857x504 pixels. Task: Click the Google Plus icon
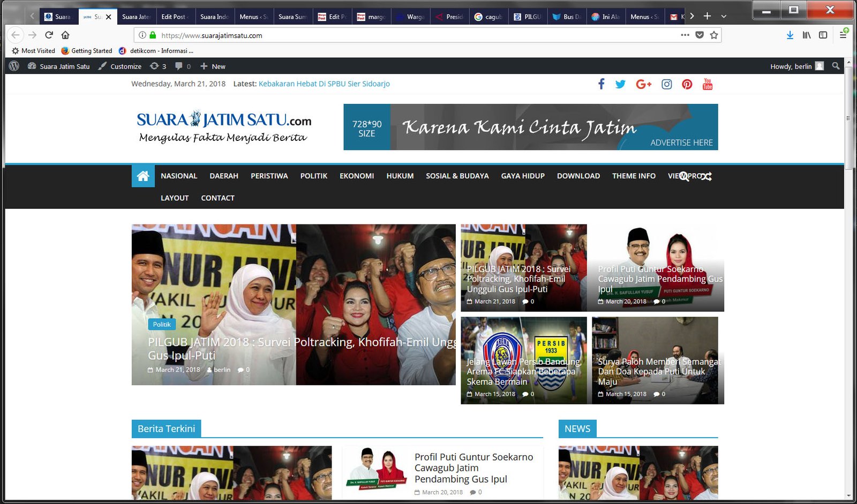643,84
